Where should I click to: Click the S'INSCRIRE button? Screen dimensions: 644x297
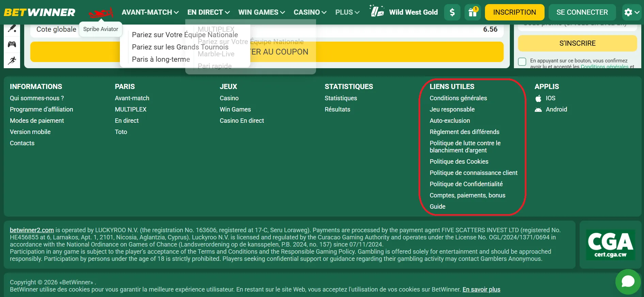(x=578, y=43)
